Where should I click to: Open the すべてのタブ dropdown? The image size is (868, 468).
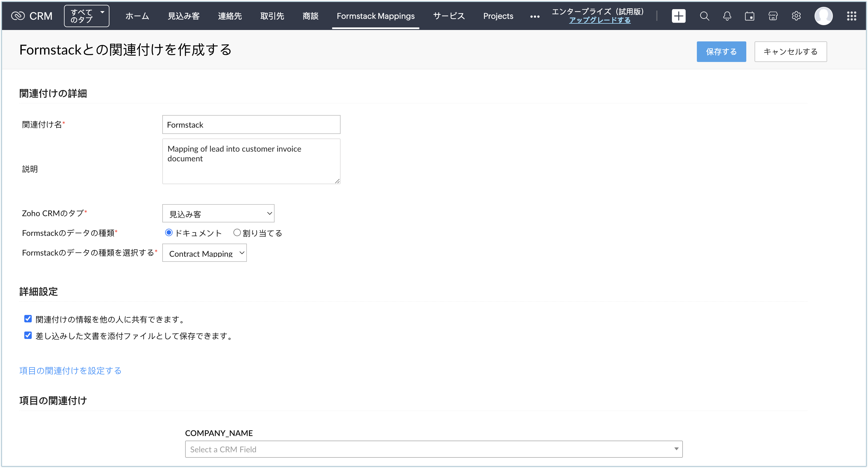(x=87, y=16)
